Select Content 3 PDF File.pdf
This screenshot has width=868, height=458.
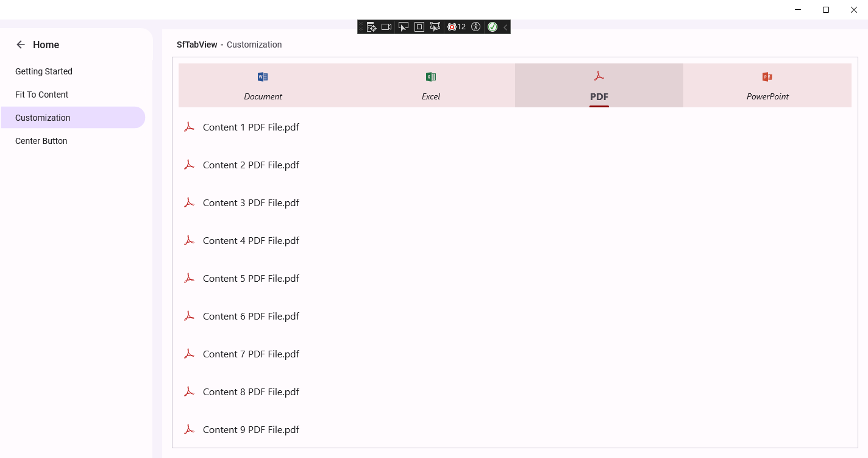click(x=251, y=202)
